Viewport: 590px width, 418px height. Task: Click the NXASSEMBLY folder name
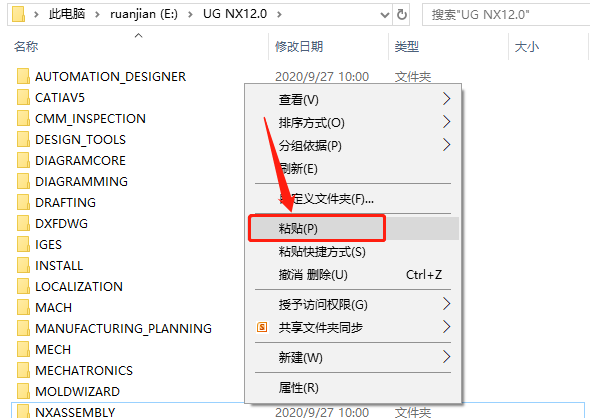pyautogui.click(x=75, y=412)
